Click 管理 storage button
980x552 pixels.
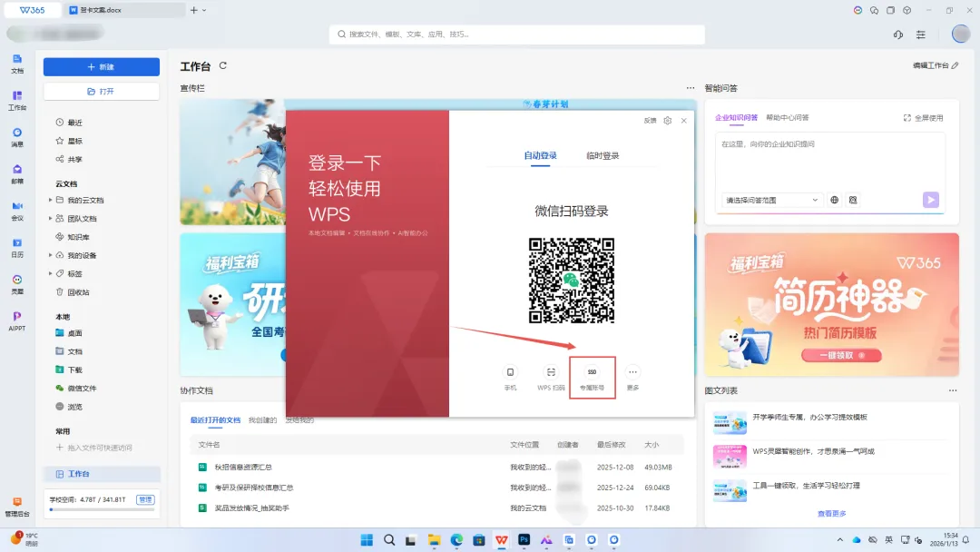click(x=145, y=499)
